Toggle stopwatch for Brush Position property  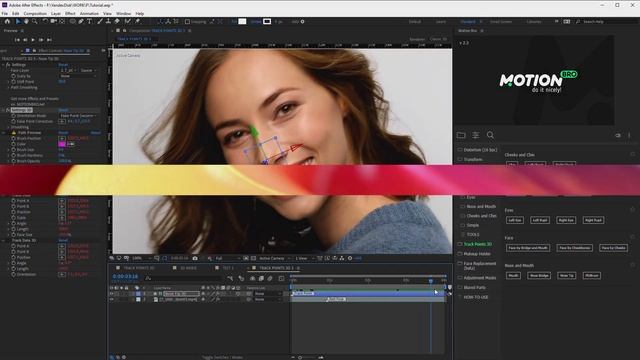[x=13, y=138]
